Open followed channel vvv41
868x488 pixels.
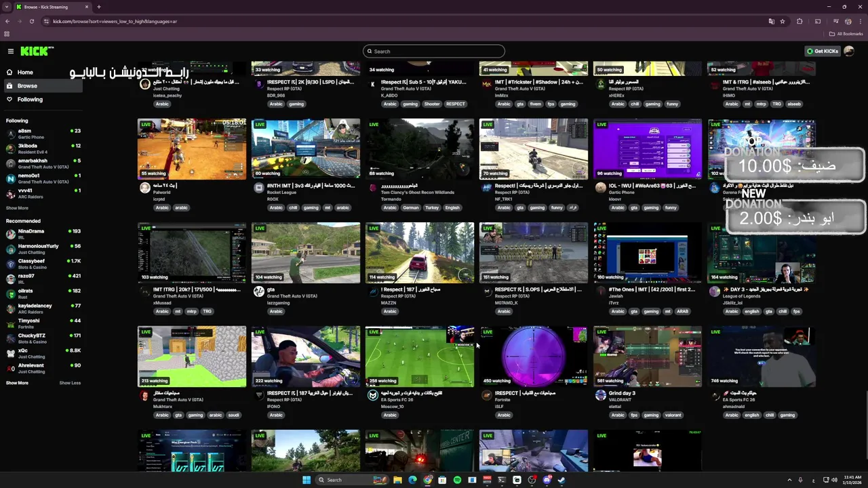(x=43, y=193)
